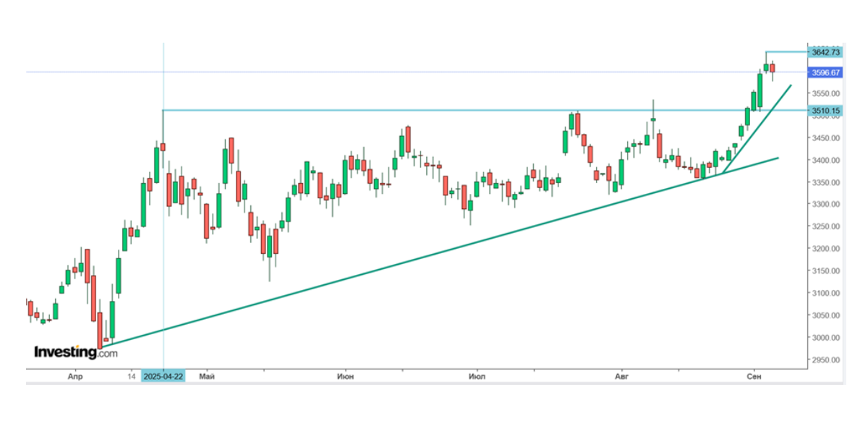This screenshot has width=868, height=434.
Task: Click the Investing.com logo watermark
Action: point(75,352)
